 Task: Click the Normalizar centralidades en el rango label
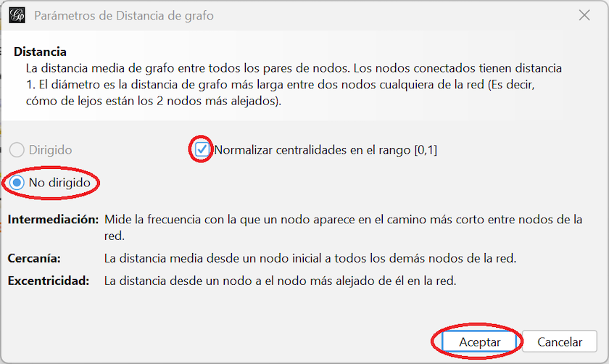pos(326,150)
